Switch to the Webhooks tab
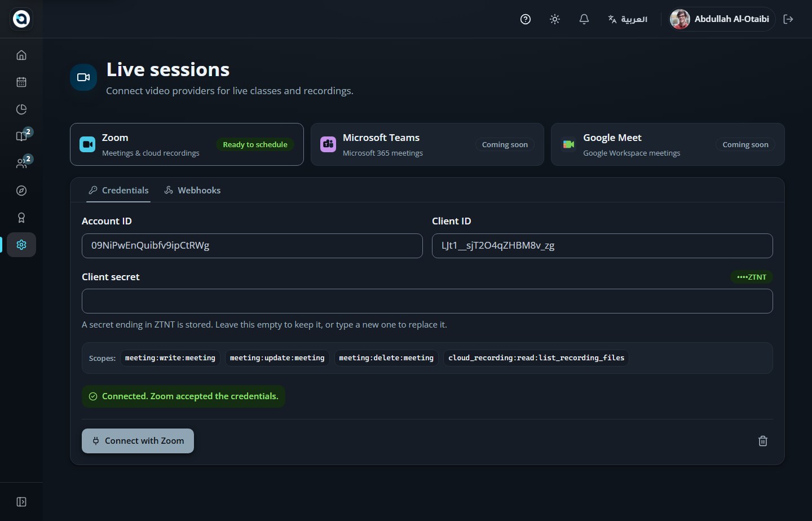This screenshot has height=521, width=812. click(x=192, y=191)
